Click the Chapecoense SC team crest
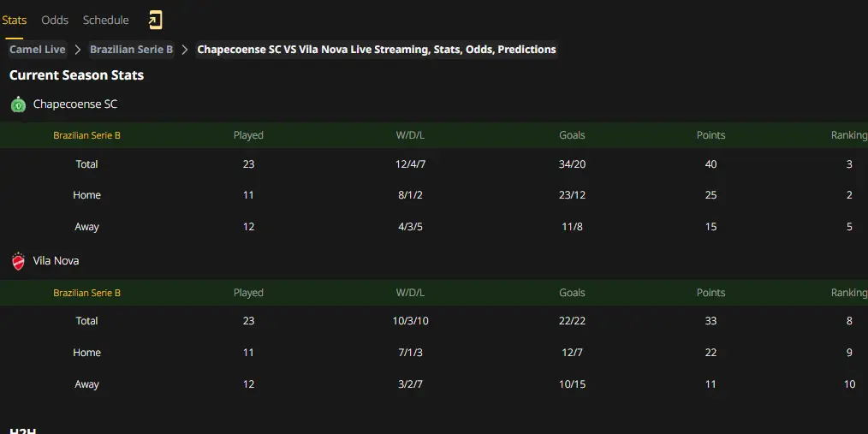Image resolution: width=868 pixels, height=434 pixels. point(18,104)
